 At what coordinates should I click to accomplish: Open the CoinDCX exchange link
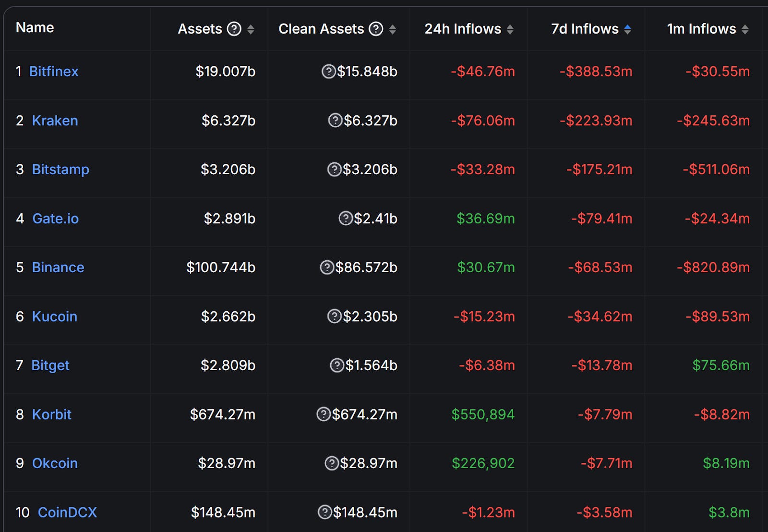[67, 512]
